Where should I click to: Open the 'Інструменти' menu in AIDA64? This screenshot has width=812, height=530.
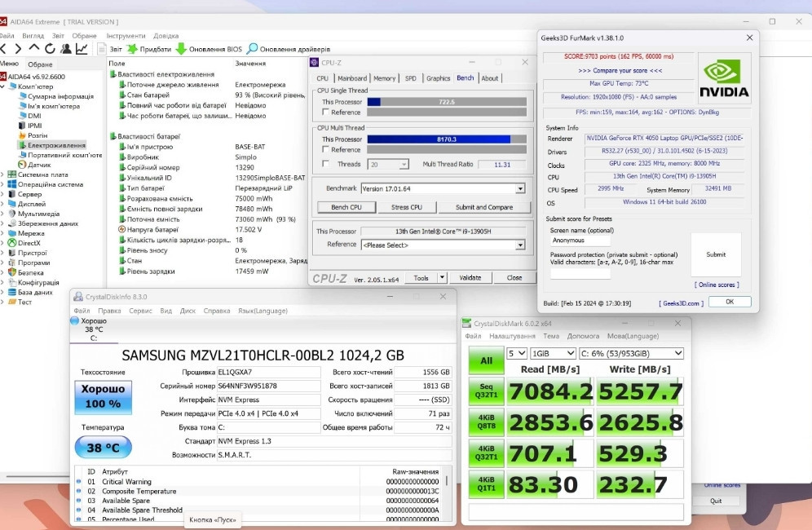click(x=125, y=36)
